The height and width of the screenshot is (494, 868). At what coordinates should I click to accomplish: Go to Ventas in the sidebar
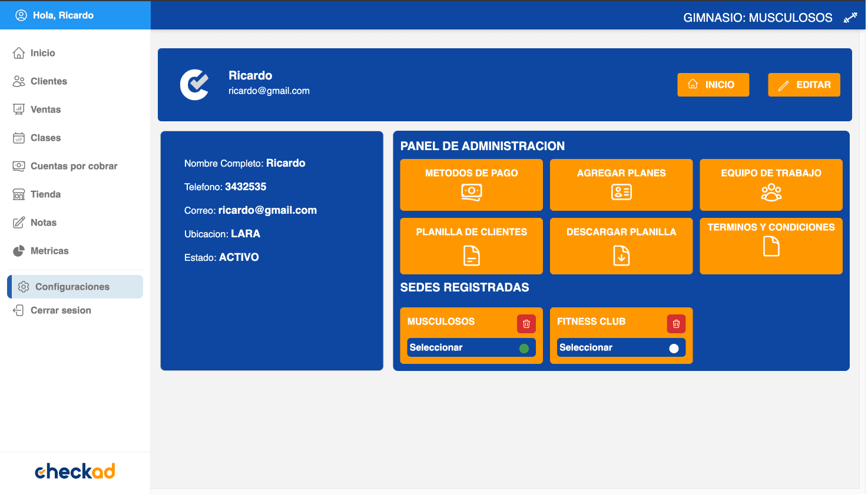pos(45,110)
